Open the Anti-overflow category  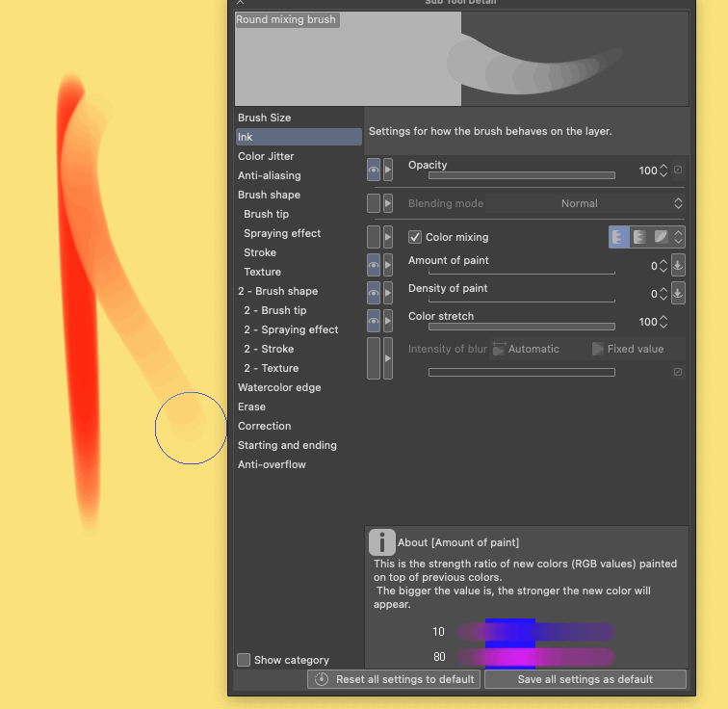point(299,464)
